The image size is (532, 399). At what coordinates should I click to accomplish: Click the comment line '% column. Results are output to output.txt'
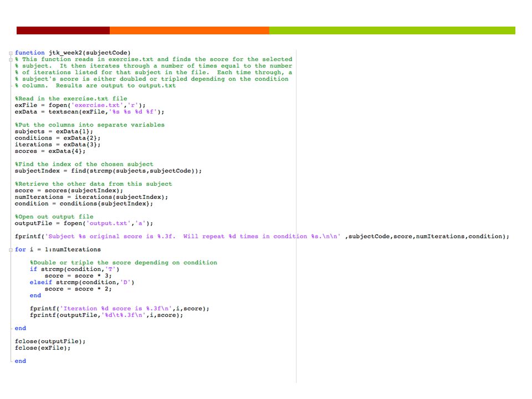[x=95, y=85]
